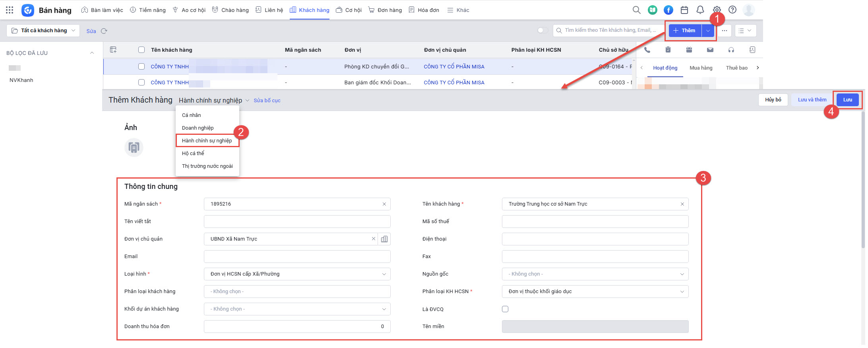Click the Facebook icon in header
This screenshot has height=348, width=868.
tap(668, 10)
